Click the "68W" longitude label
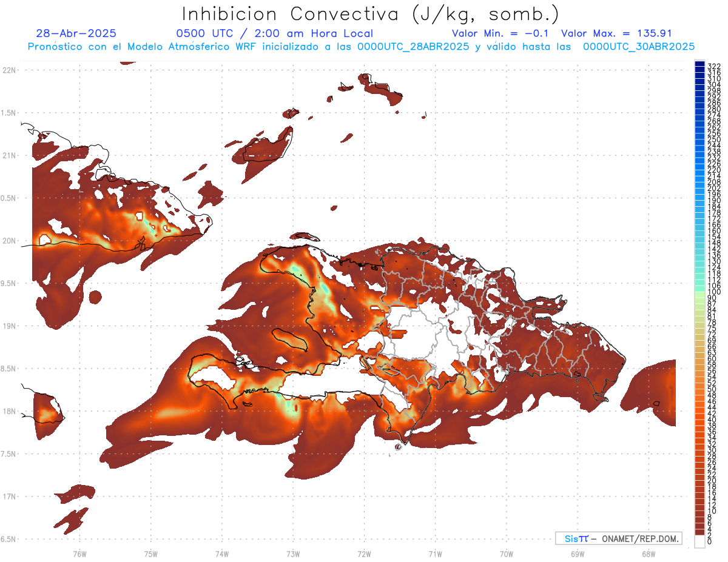 pos(648,554)
